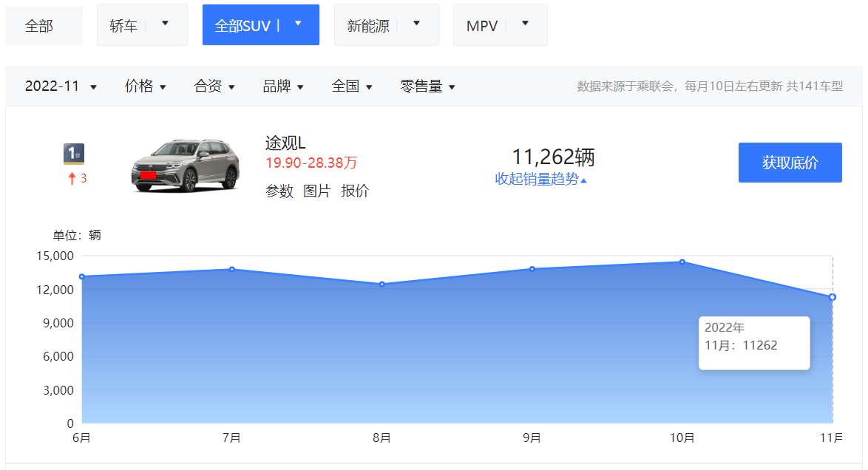
Task: Select the 全部 category tab
Action: 44,25
